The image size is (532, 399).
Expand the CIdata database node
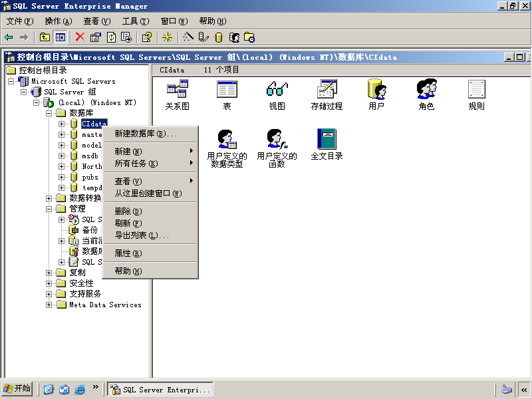coord(61,124)
